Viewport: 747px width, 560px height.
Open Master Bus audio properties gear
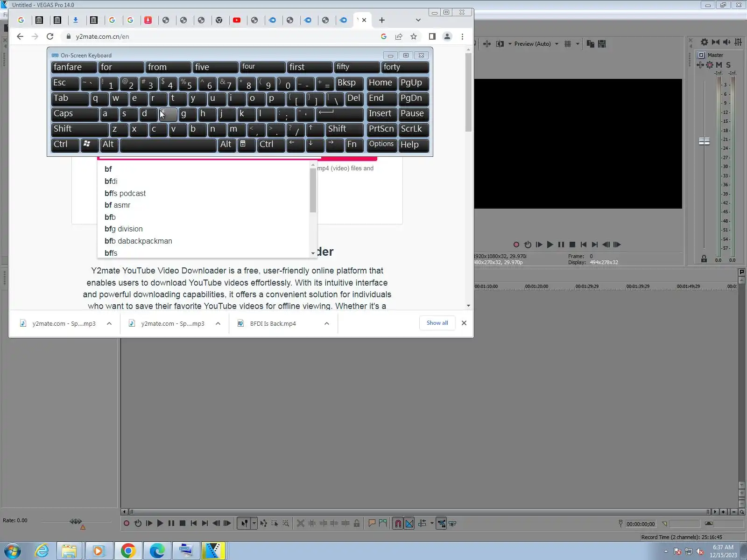click(x=705, y=42)
